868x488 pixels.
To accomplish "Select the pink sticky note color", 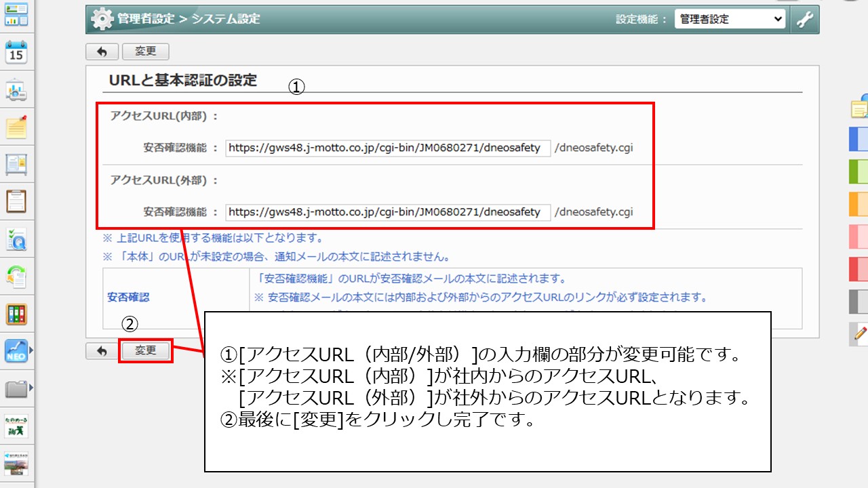I will [x=859, y=237].
